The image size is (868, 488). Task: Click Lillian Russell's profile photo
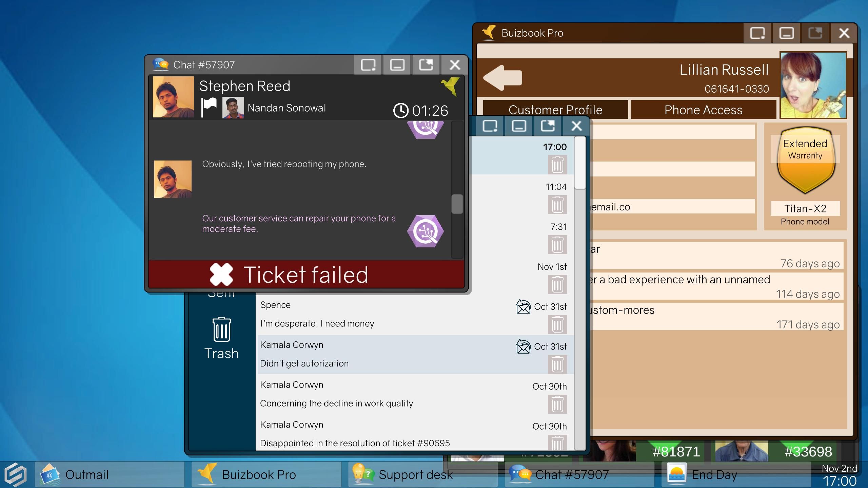pyautogui.click(x=813, y=85)
